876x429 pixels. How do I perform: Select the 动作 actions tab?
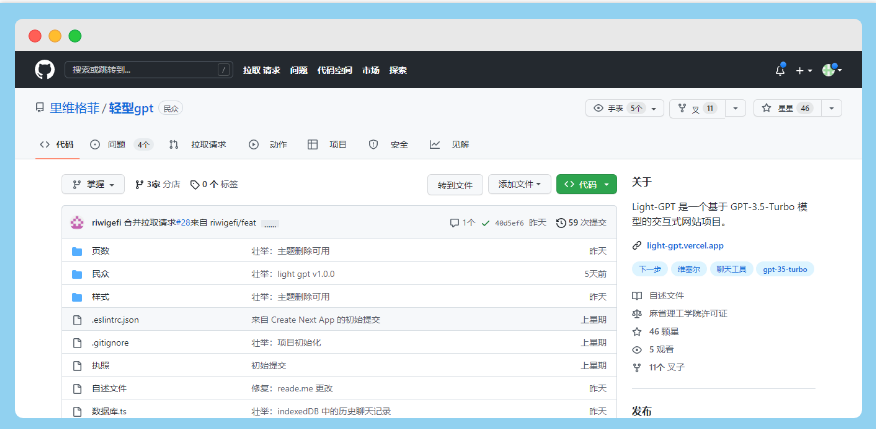268,145
